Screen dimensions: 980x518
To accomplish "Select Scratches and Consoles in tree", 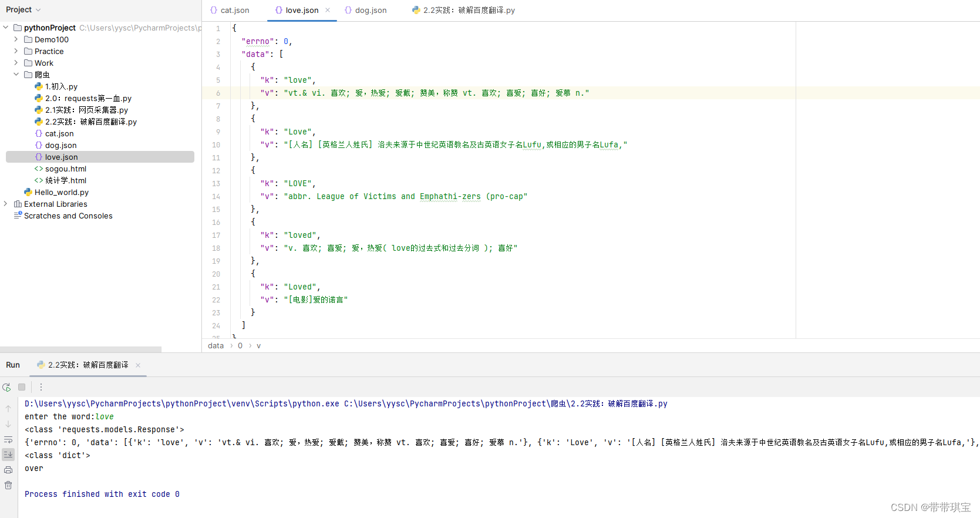I will pos(68,216).
